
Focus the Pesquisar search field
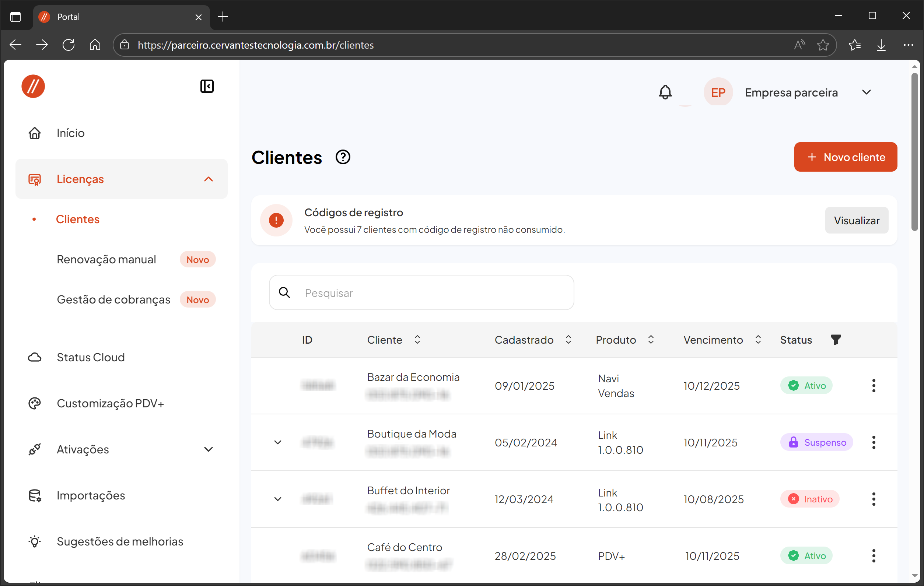[x=421, y=292]
